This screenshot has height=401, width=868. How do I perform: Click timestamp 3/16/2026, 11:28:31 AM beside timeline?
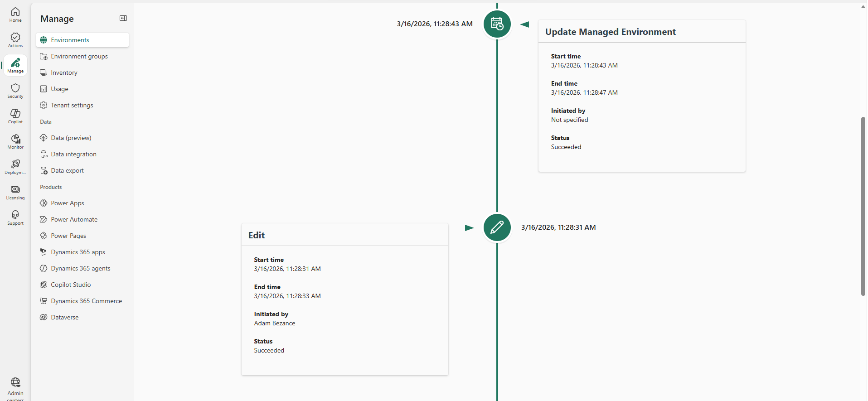[558, 227]
